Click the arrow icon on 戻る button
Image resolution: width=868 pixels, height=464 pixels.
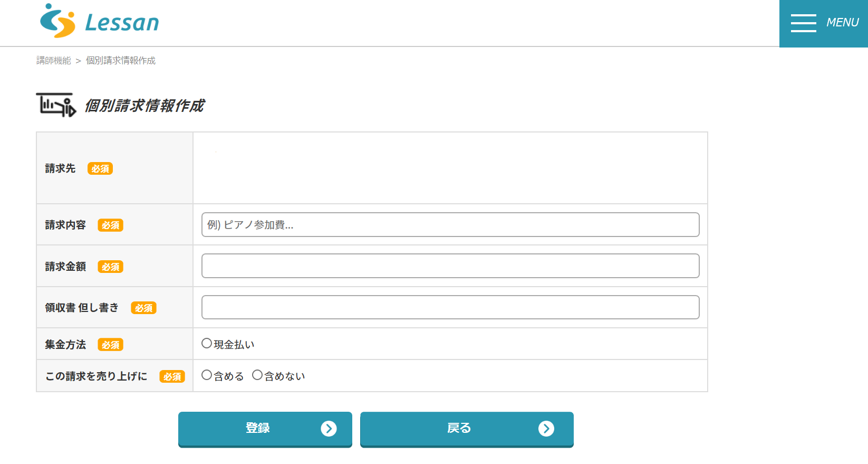click(546, 428)
